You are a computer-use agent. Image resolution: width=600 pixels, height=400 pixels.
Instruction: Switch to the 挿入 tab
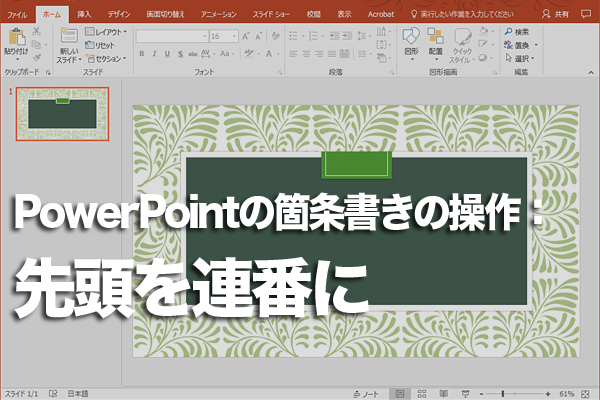pyautogui.click(x=84, y=15)
